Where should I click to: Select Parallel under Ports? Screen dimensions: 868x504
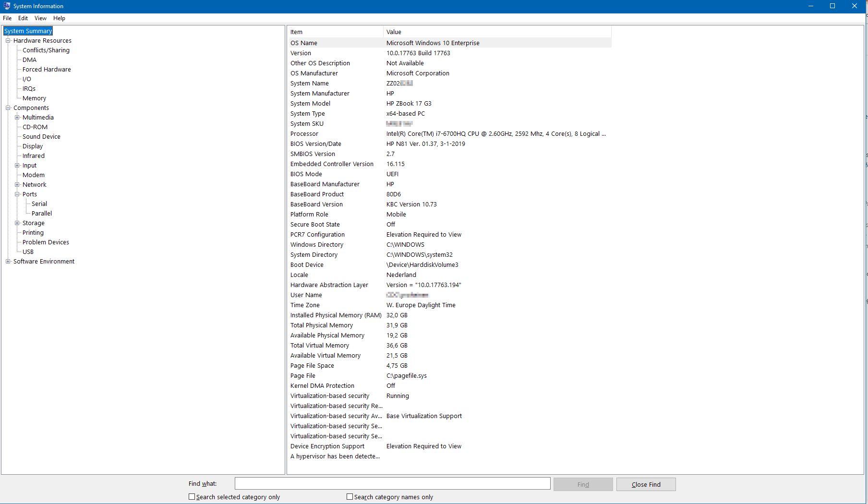[42, 214]
